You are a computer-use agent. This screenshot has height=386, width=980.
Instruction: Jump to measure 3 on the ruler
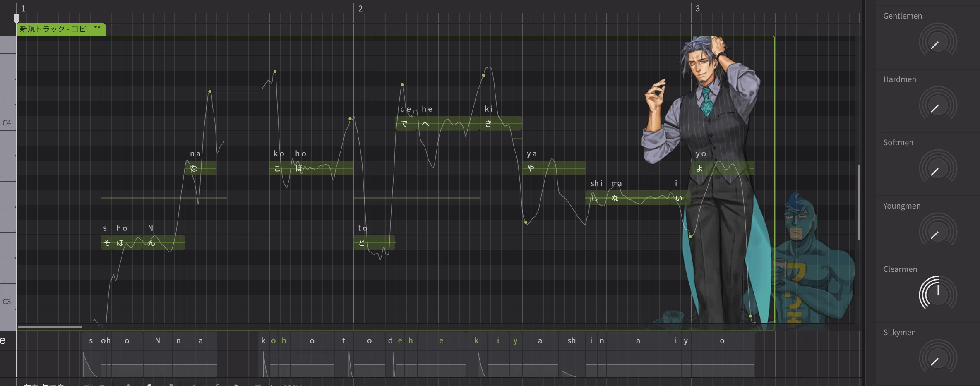698,8
